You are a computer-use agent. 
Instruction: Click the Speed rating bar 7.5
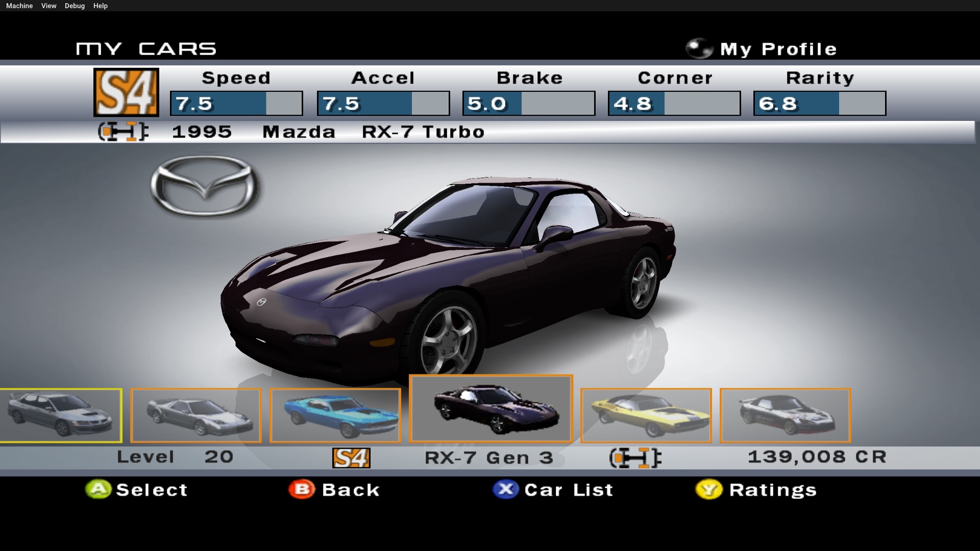pyautogui.click(x=236, y=104)
